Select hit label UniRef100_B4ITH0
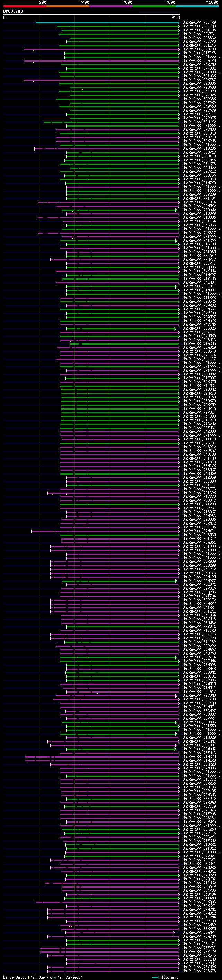Image resolution: width=222 pixels, height=980 pixels. tap(199, 458)
